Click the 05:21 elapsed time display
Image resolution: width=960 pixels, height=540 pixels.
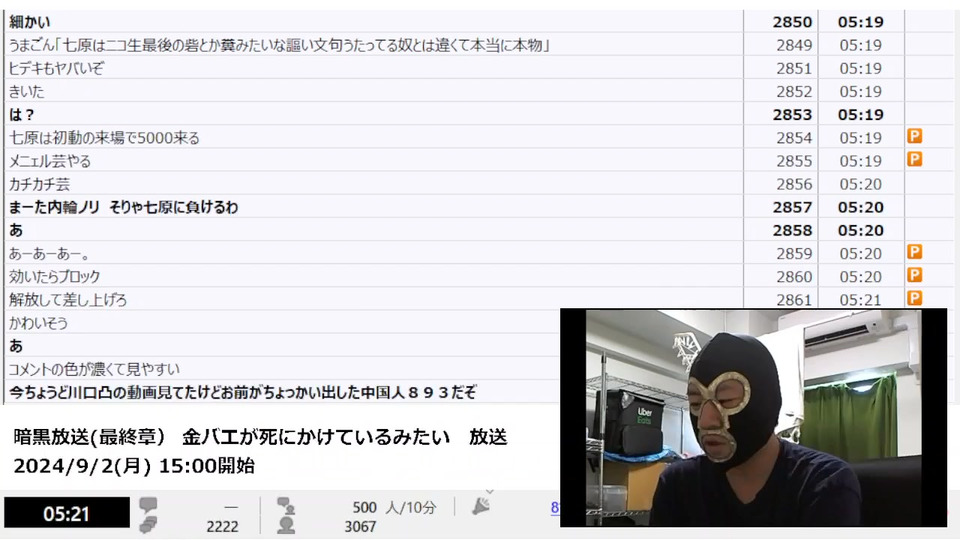coord(67,513)
